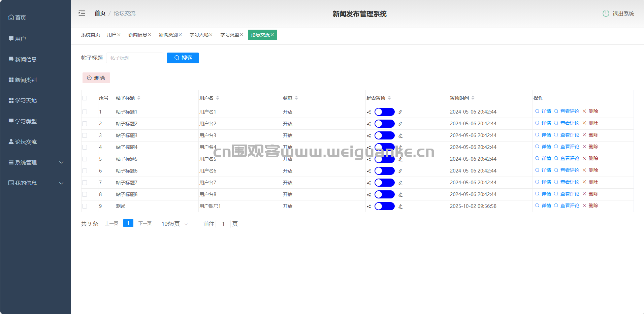
Task: Collapse the sidebar with the menu fold icon
Action: click(x=82, y=13)
